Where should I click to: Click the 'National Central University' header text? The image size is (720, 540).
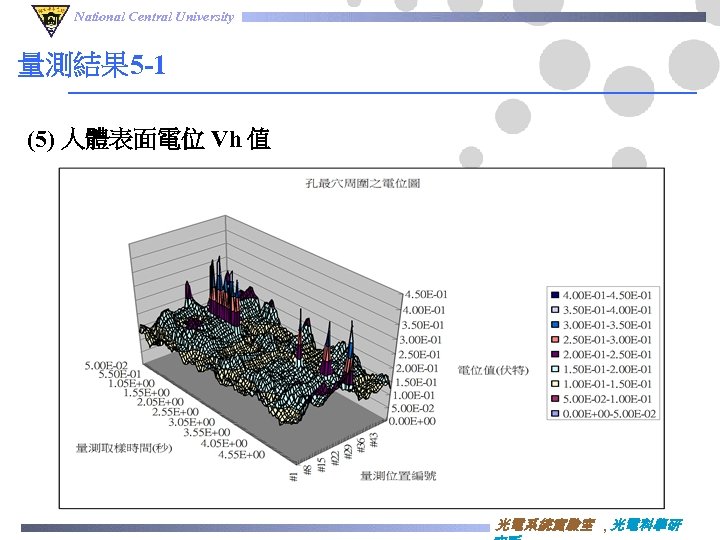tap(154, 17)
